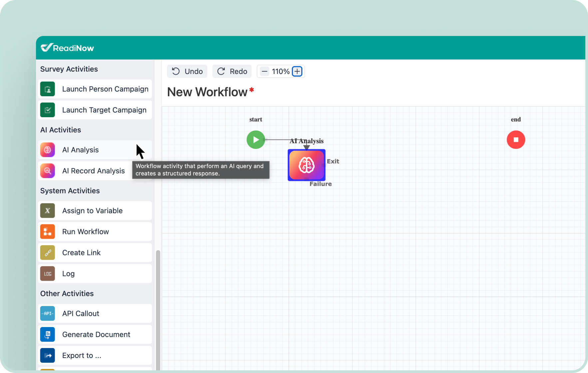Click the Launch Target Campaign icon
Screen dimensions: 588x373
pos(47,110)
